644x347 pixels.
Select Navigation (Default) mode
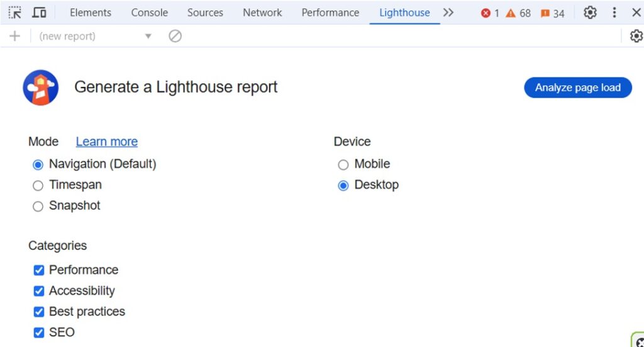tap(38, 165)
